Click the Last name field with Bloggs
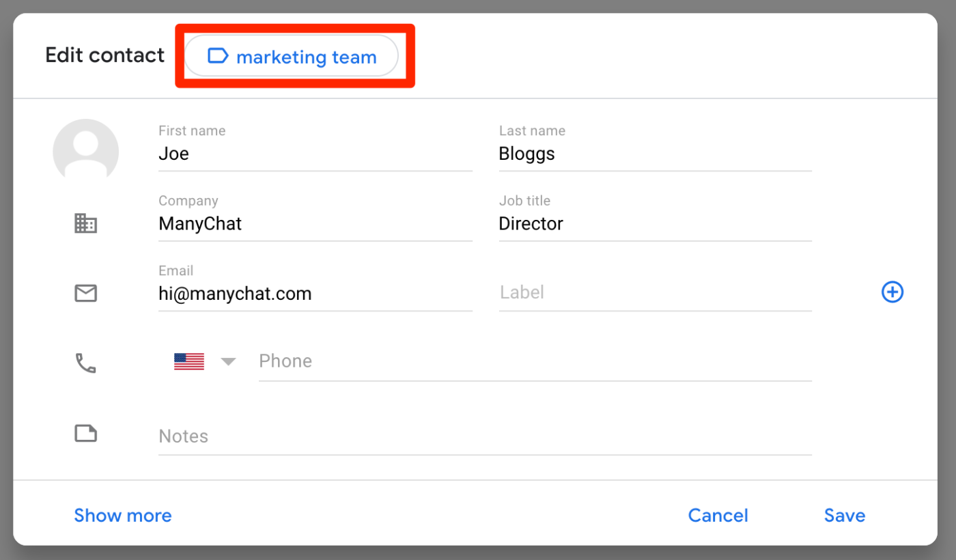This screenshot has width=956, height=560. (x=654, y=154)
